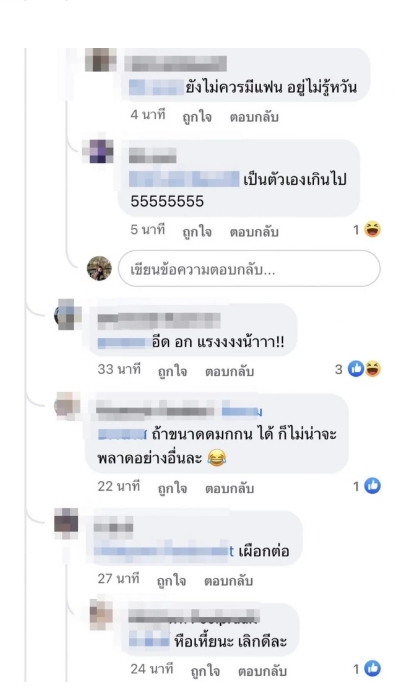409x696 pixels.
Task: Reply to the 33 นาที comment
Action: coord(229,371)
